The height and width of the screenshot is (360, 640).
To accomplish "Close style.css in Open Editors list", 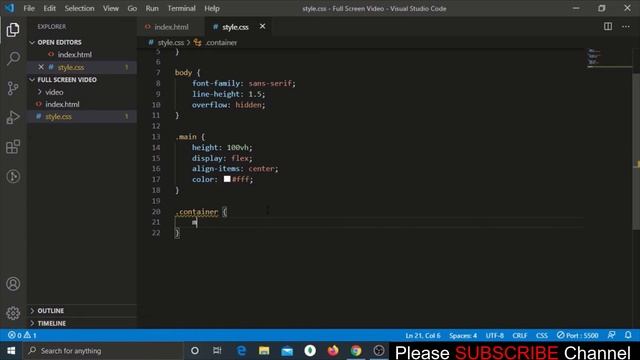I will (x=41, y=67).
